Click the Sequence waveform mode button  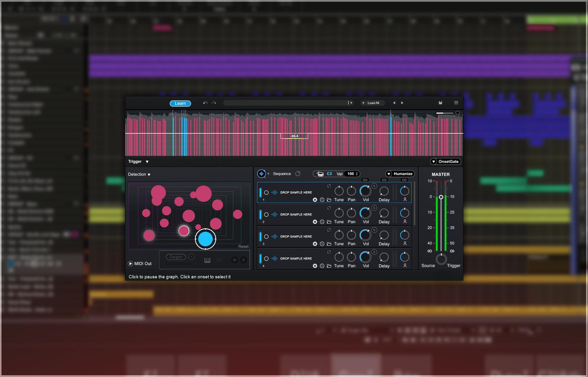pos(261,174)
